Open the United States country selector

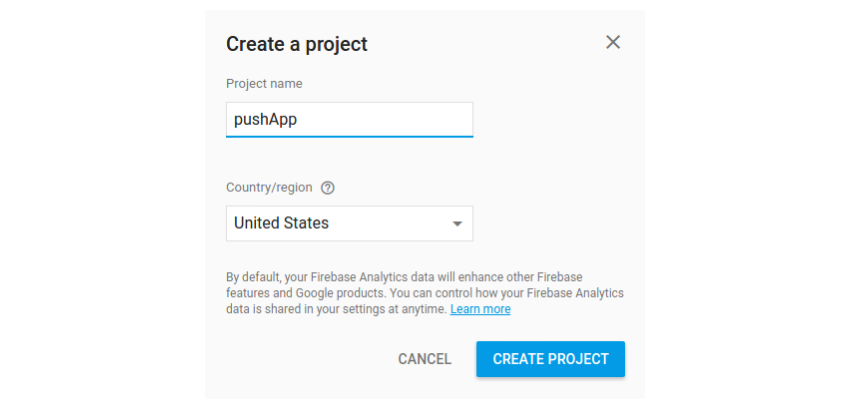point(350,223)
